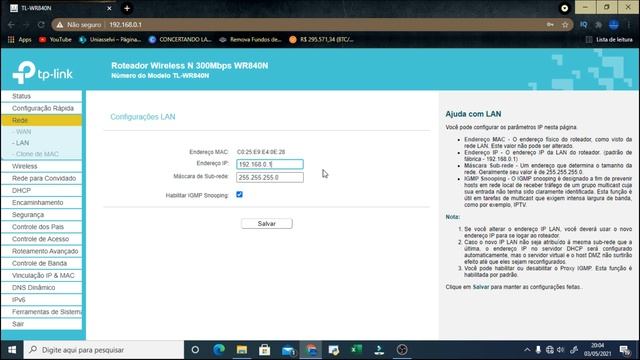Open Configuração Rápida
This screenshot has width=640, height=360.
pyautogui.click(x=42, y=108)
